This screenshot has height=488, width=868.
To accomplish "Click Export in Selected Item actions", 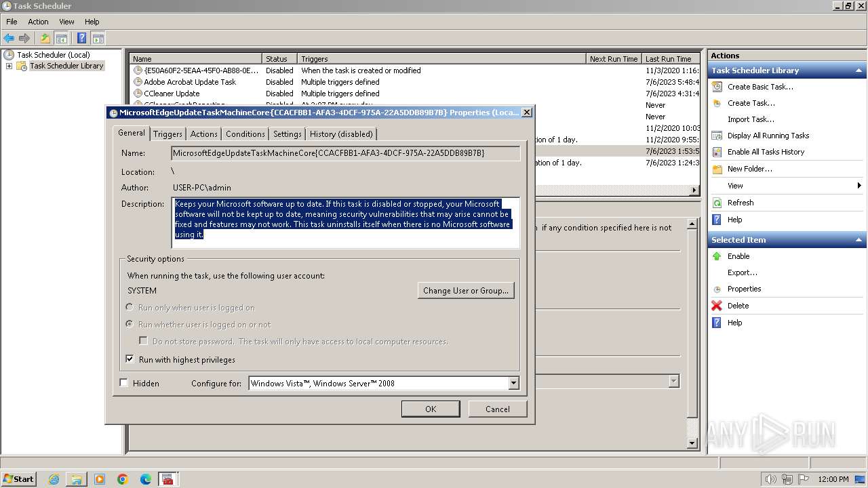I will click(743, 272).
